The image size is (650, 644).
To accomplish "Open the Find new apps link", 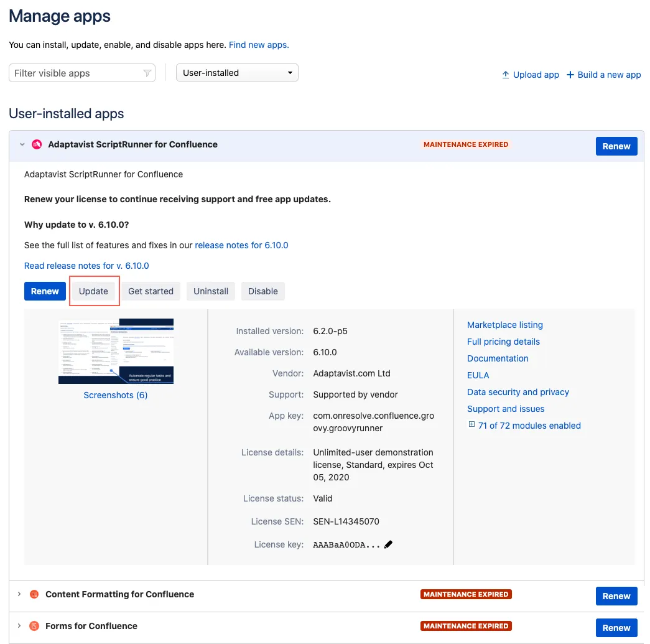I will click(x=259, y=45).
